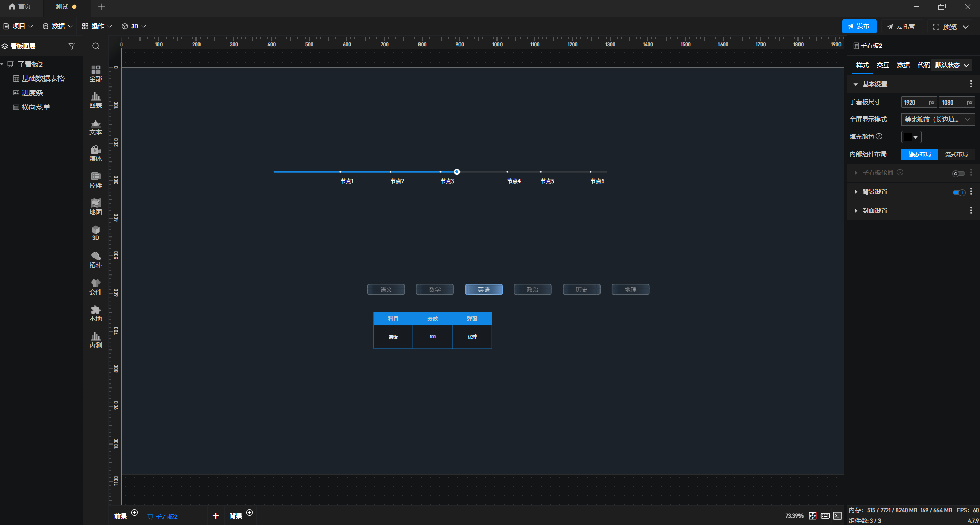Switch to the 数据 tab in properties panel
Screen dimensions: 980x525
click(904, 65)
